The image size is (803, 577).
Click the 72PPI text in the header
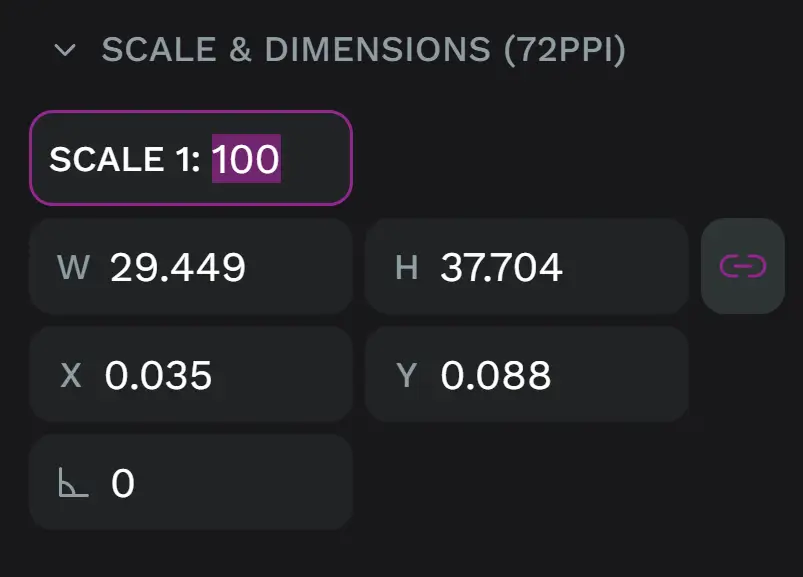coord(565,50)
